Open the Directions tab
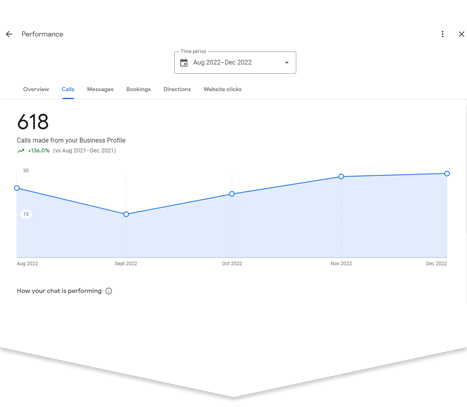 (x=177, y=89)
